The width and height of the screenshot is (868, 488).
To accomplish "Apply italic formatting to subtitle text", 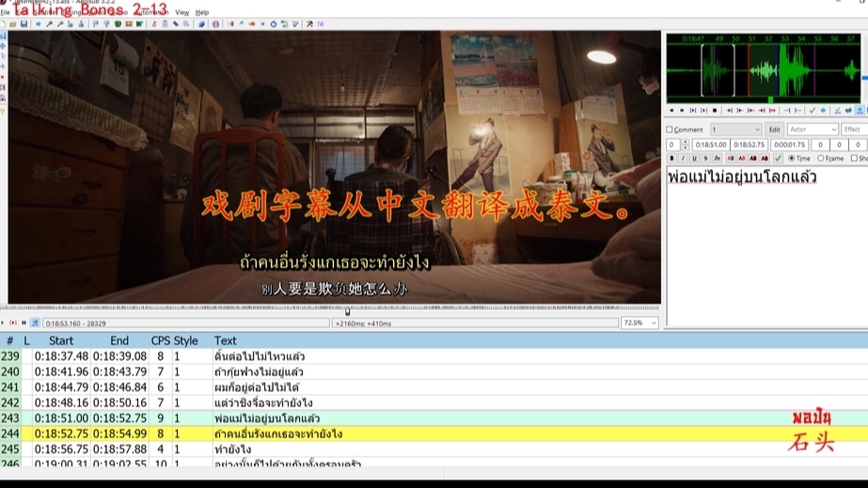I will pos(683,158).
